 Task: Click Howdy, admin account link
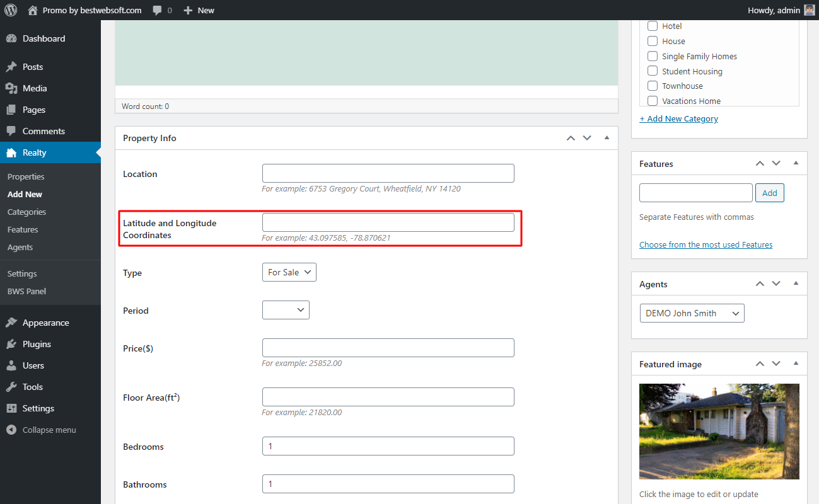click(x=774, y=10)
